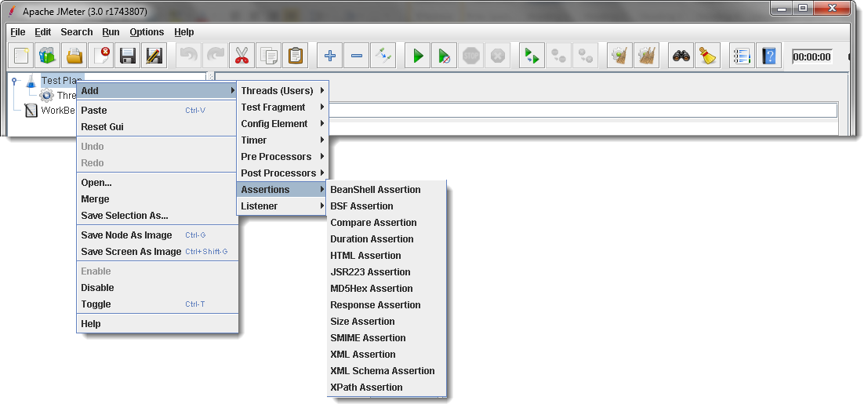868x404 pixels.
Task: Click the Toggle enable/disable icon
Action: (383, 56)
